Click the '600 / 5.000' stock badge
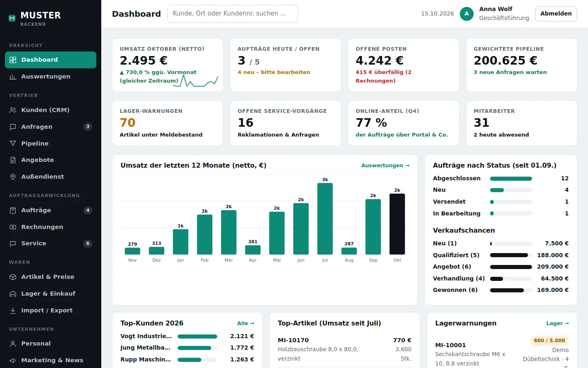 (x=549, y=341)
